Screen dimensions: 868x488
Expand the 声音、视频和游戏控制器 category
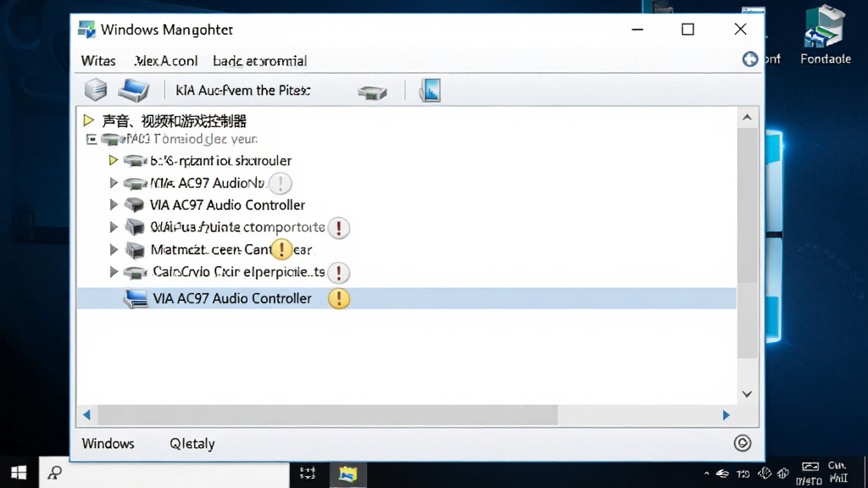tap(88, 120)
